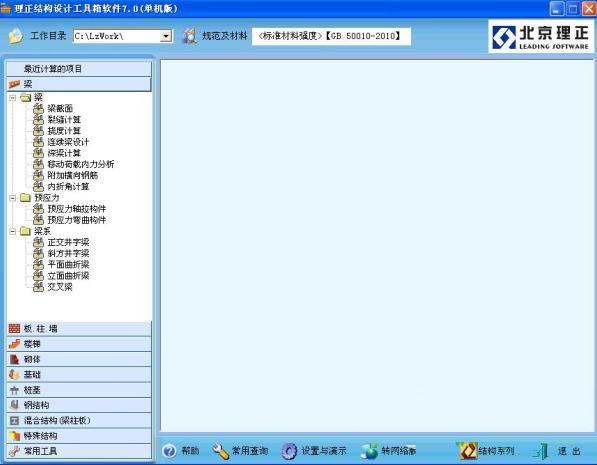The image size is (597, 465).
Task: Click the 帮助 help question-mark icon
Action: (169, 451)
